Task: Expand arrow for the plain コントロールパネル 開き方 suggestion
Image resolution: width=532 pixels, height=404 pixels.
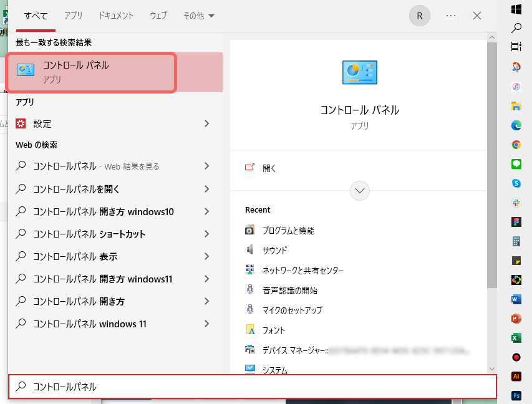Action: click(x=207, y=301)
